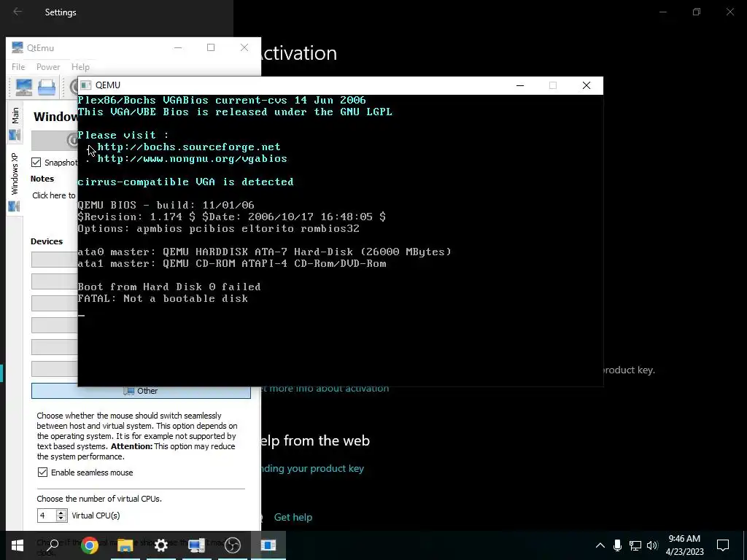Open the notification center icon

click(x=723, y=545)
